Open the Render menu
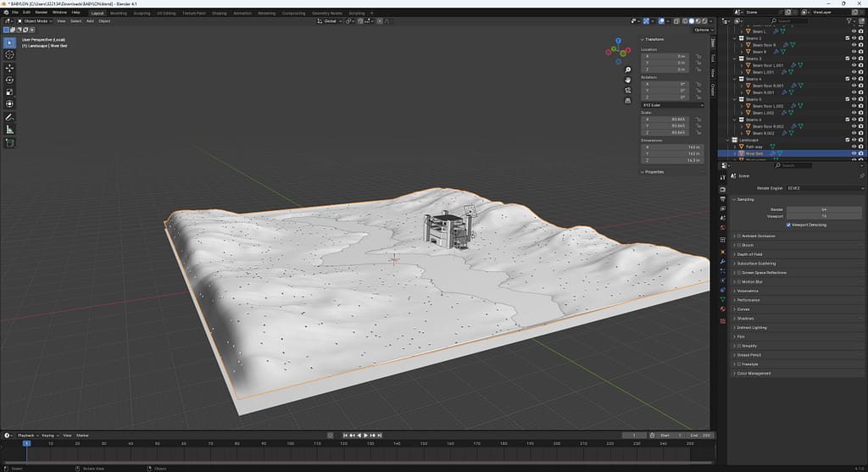 point(41,13)
